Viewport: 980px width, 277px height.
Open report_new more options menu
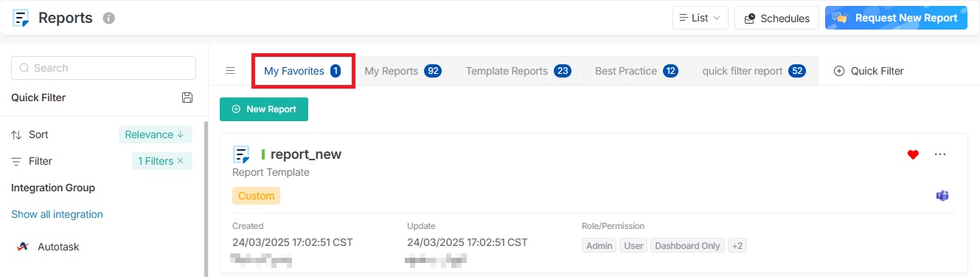pos(940,154)
